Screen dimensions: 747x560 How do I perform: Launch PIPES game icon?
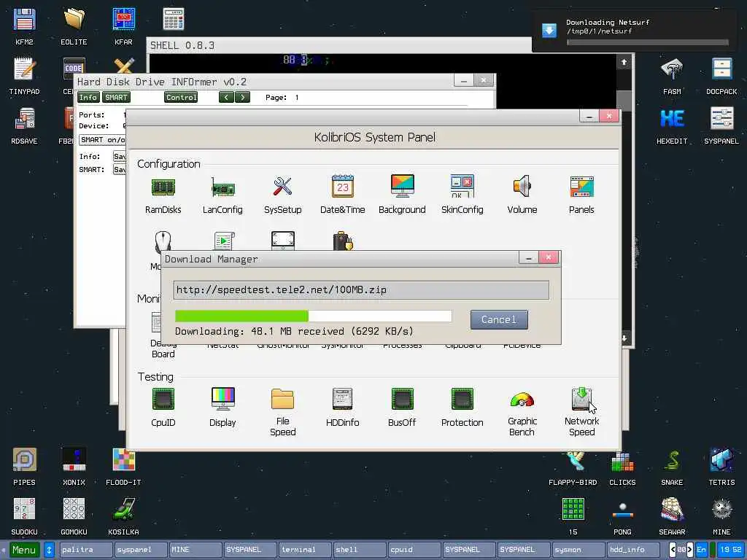click(24, 459)
